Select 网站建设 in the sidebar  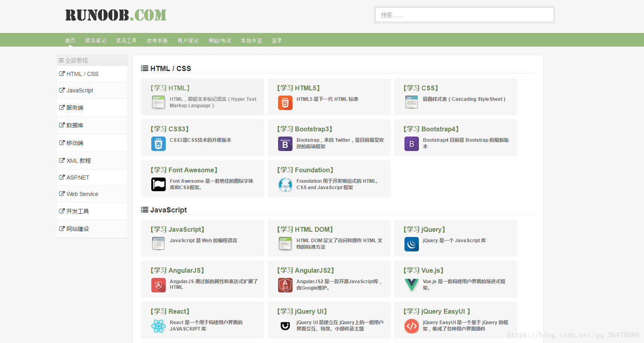pos(92,229)
